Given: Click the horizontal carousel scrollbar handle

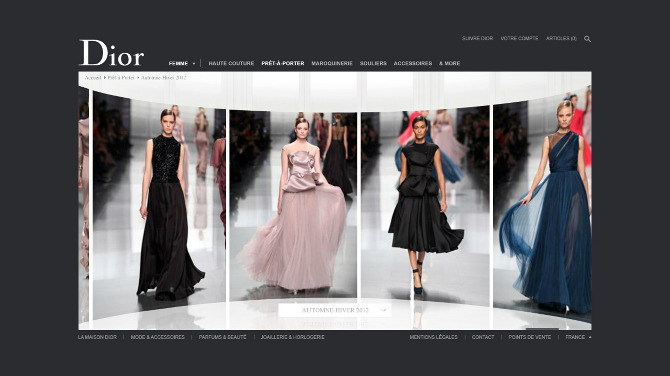Looking at the screenshot, I should [542, 329].
